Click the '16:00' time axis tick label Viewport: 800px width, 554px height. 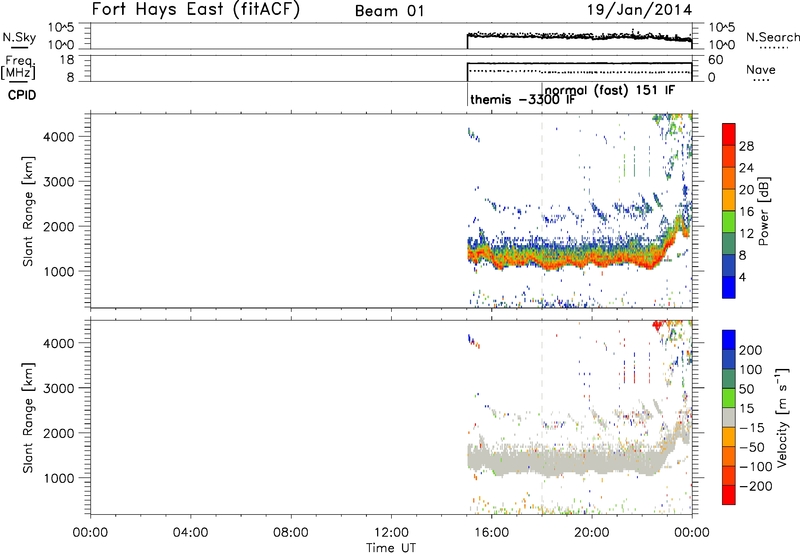[x=491, y=533]
